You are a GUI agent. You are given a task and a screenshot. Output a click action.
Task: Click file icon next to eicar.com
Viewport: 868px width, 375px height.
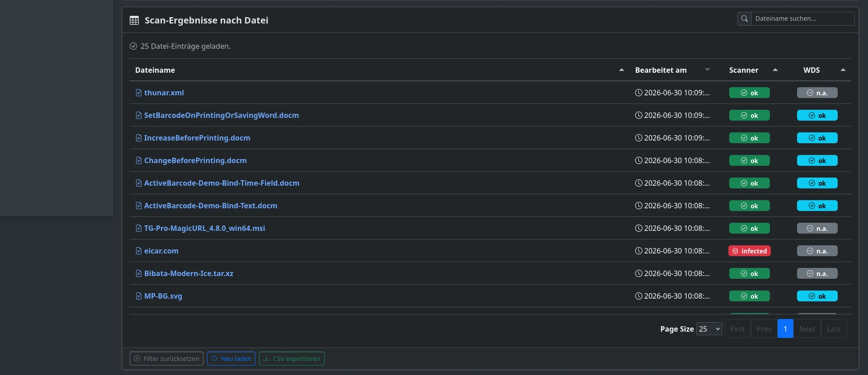pos(139,251)
